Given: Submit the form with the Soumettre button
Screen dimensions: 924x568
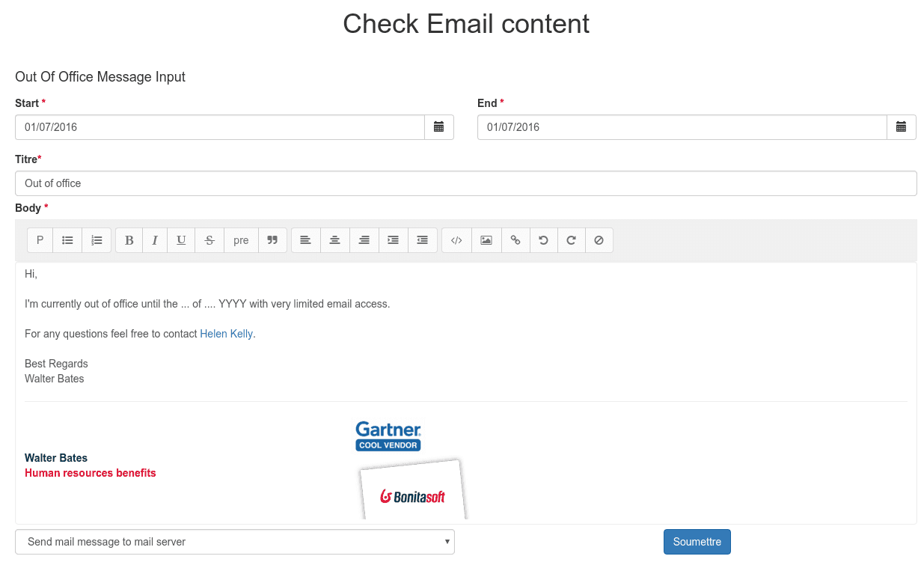Looking at the screenshot, I should click(x=697, y=541).
